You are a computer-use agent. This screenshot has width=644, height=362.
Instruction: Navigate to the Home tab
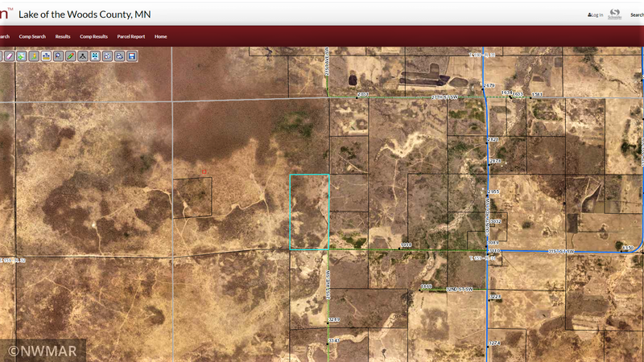click(x=160, y=36)
